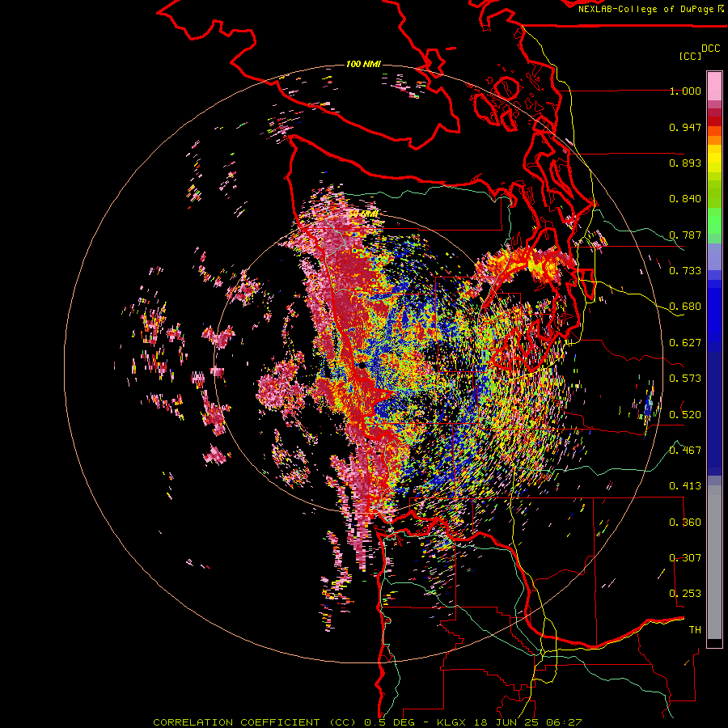Screen dimensions: 728x728
Task: Click the [CC] legend label
Action: coord(690,56)
